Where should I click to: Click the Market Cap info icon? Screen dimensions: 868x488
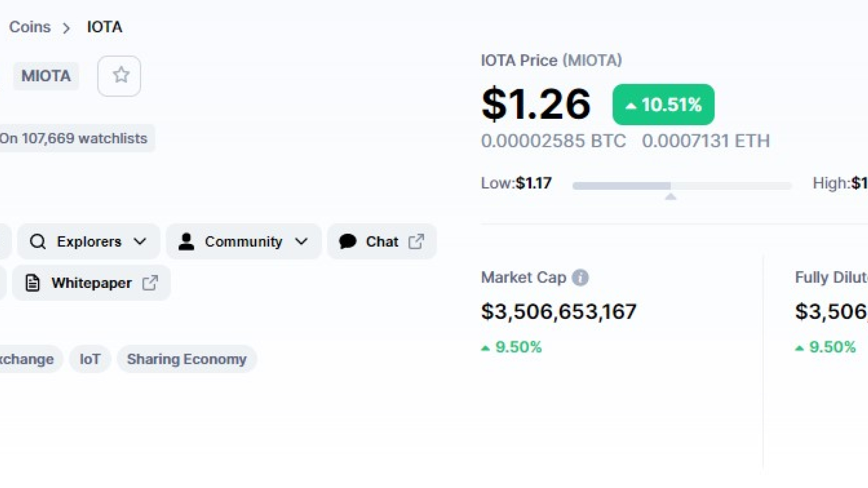580,278
